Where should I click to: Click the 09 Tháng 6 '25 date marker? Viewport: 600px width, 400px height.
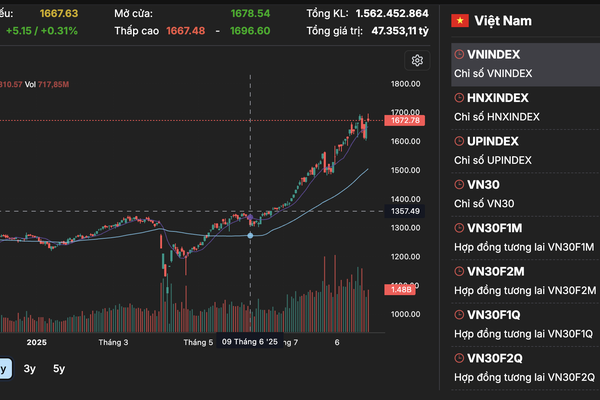coord(250,342)
